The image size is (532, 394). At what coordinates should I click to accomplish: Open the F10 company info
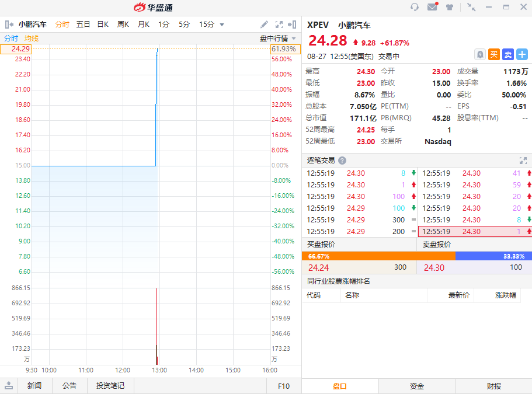pos(284,386)
